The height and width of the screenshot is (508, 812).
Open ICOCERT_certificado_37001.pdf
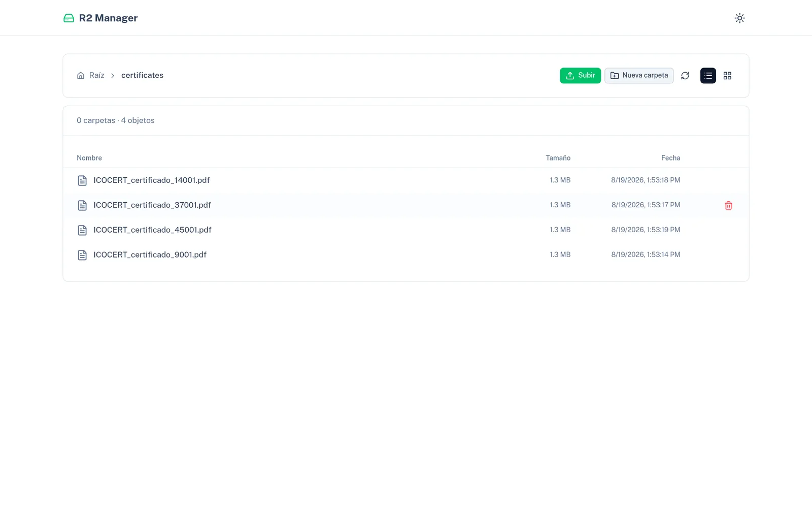[152, 205]
